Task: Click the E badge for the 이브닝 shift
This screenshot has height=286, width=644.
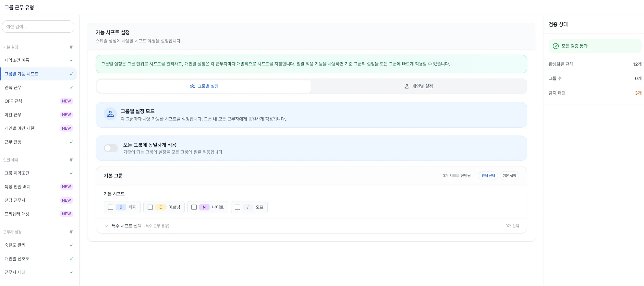Action: [x=161, y=207]
